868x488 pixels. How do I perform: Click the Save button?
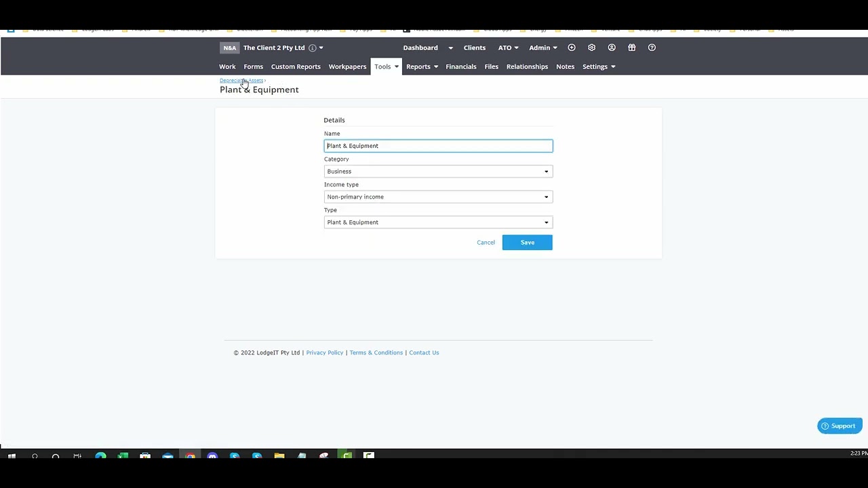[528, 243]
